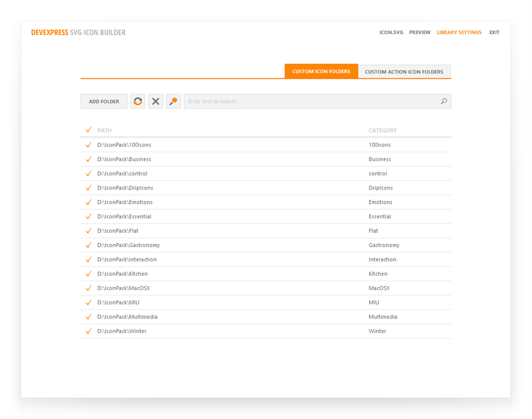532x419 pixels.
Task: Toggle checkmark for D:\IconPack\Gastronomy
Action: coord(88,245)
